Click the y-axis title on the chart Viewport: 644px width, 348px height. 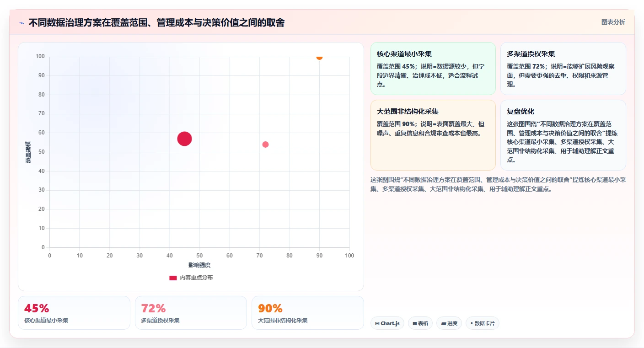[28, 152]
